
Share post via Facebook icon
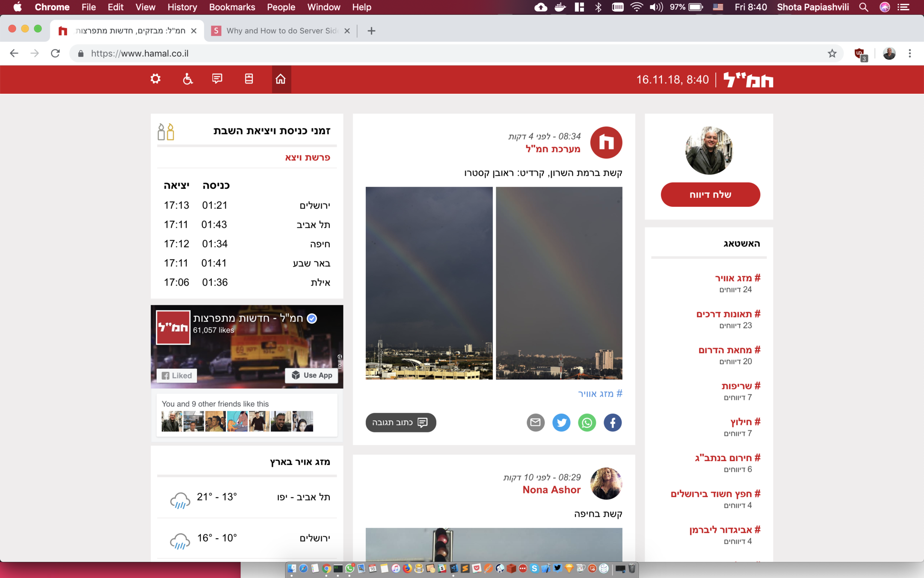click(612, 423)
